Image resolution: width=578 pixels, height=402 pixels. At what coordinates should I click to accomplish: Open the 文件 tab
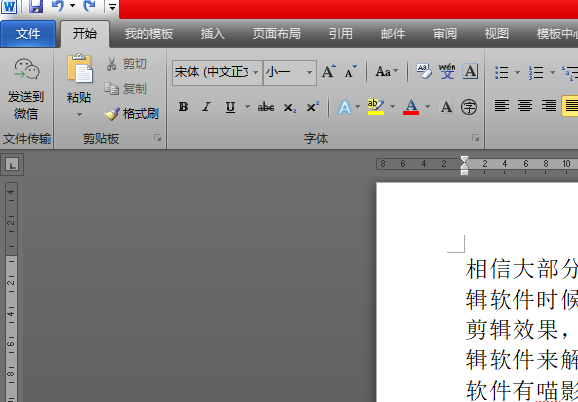click(x=28, y=34)
